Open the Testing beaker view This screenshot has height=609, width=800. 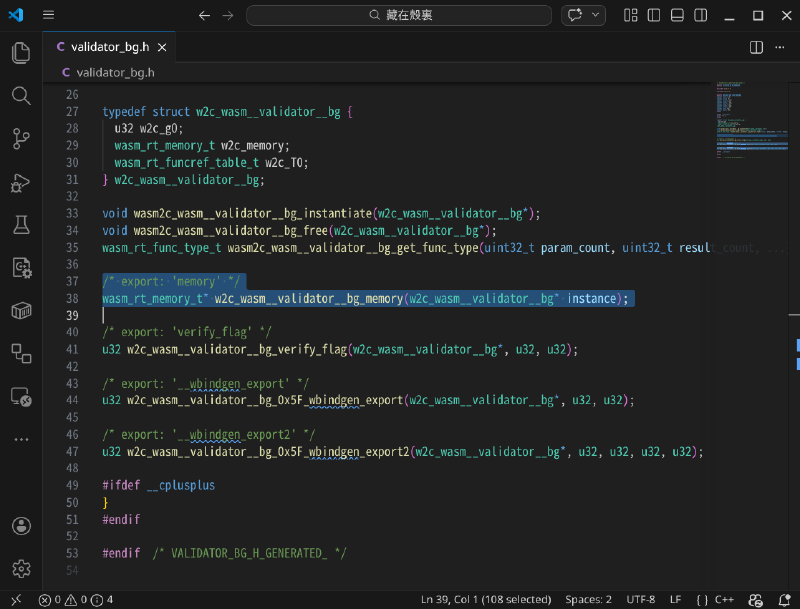[x=20, y=225]
